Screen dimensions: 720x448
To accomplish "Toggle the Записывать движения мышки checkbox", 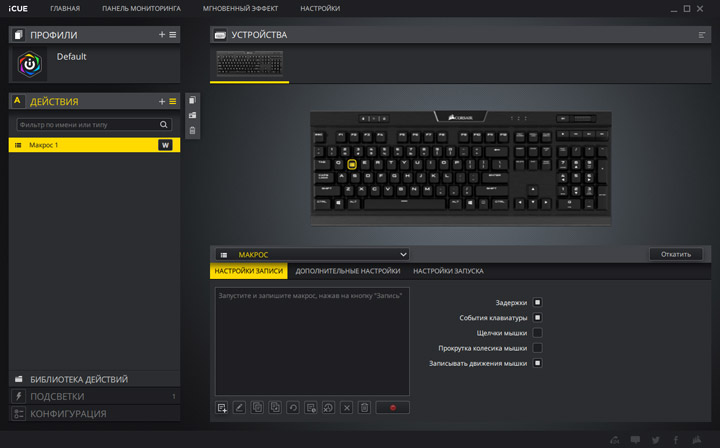I will 537,363.
